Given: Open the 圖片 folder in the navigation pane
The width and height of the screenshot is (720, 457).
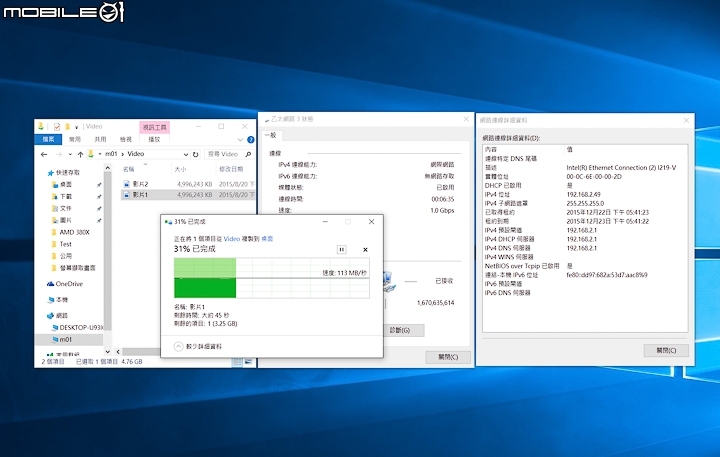Looking at the screenshot, I should click(x=66, y=220).
